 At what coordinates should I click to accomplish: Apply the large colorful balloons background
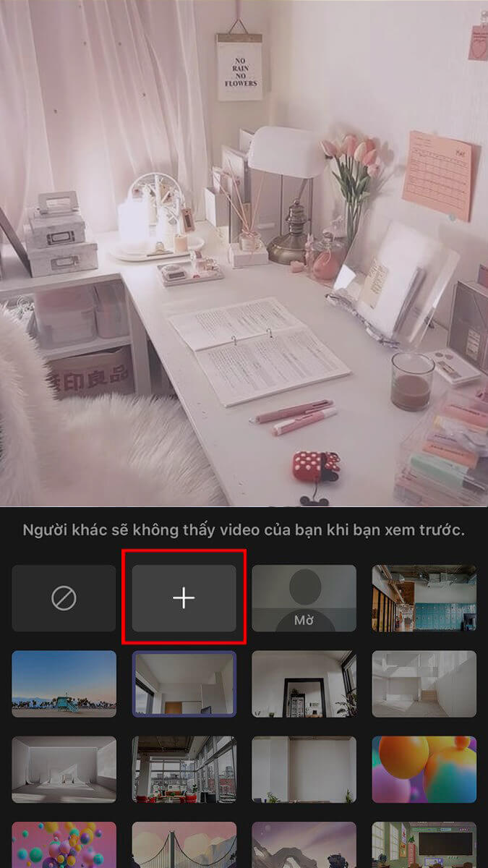point(424,769)
